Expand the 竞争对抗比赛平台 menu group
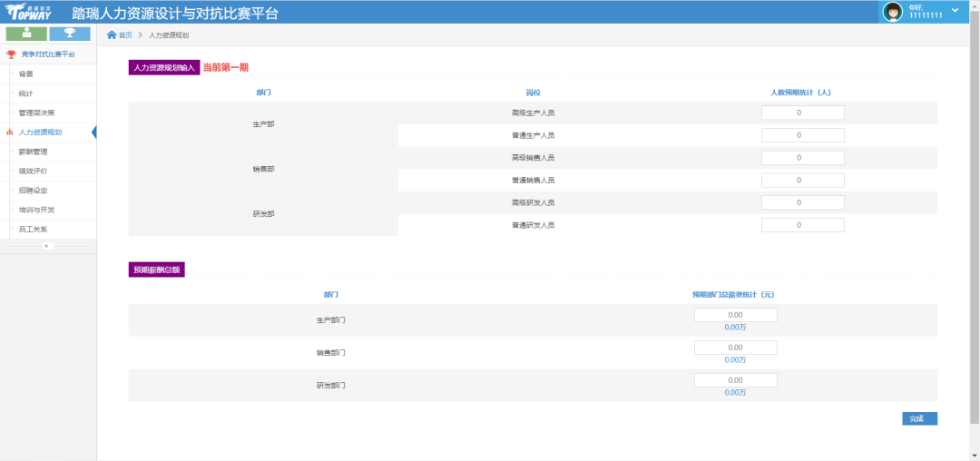980x461 pixels. point(49,54)
